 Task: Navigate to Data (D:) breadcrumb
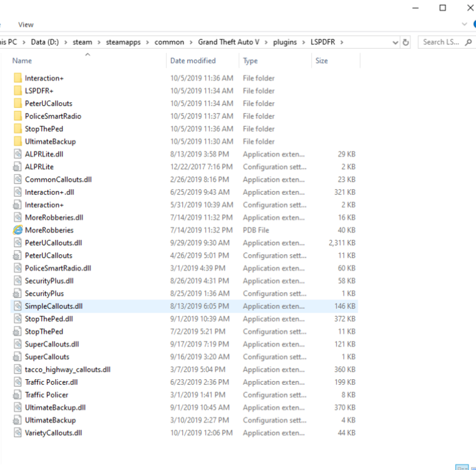point(45,42)
